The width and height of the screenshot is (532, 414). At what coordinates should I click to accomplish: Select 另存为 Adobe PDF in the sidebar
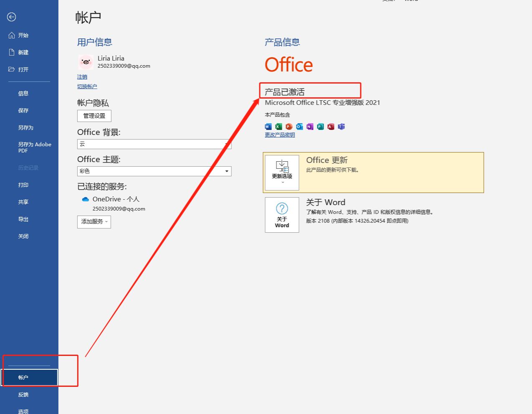(34, 147)
